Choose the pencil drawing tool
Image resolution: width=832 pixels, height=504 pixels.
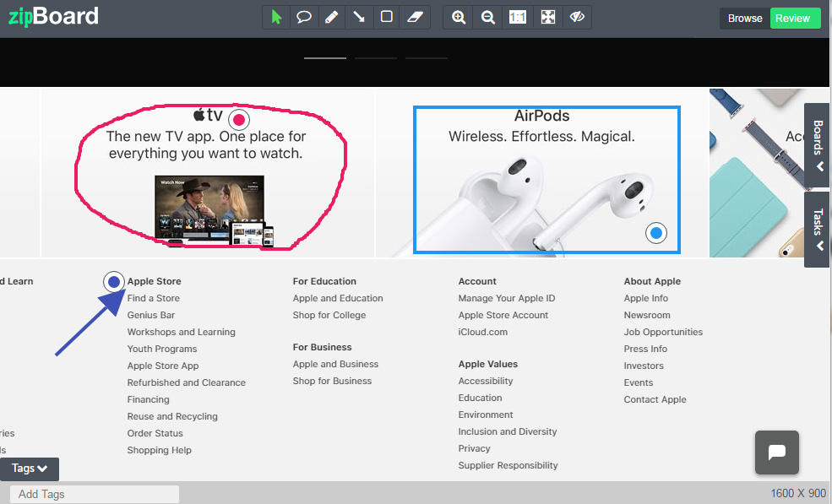click(332, 17)
